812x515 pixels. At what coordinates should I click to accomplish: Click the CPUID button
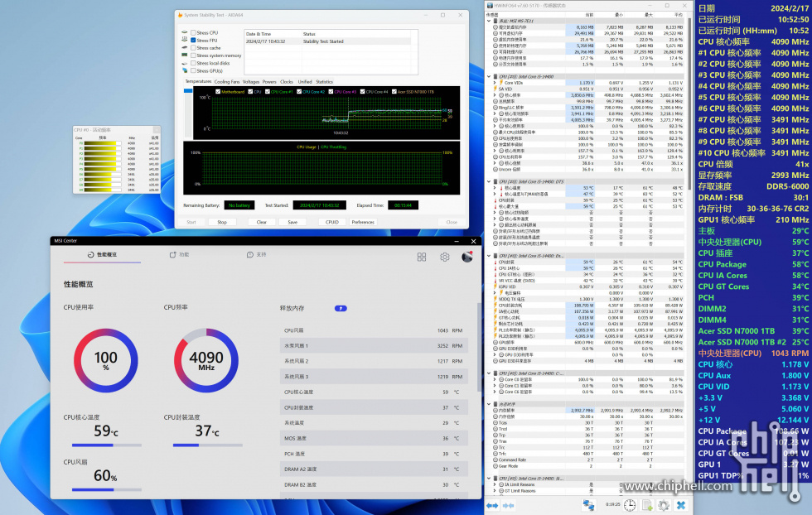click(332, 222)
